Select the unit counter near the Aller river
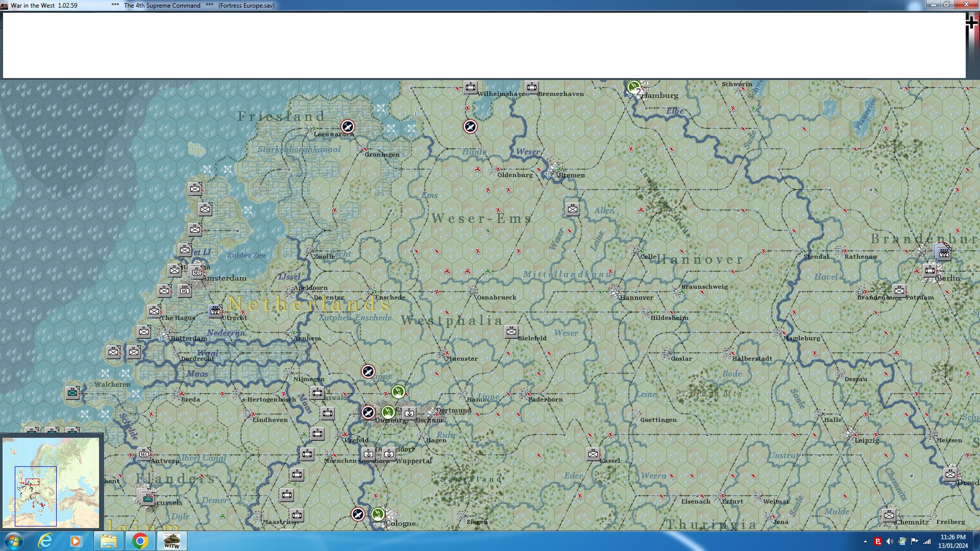The height and width of the screenshot is (551, 980). (572, 209)
